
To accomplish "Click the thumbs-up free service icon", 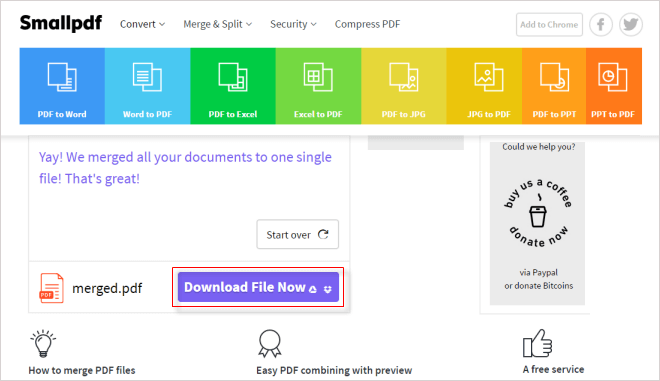I will click(537, 343).
